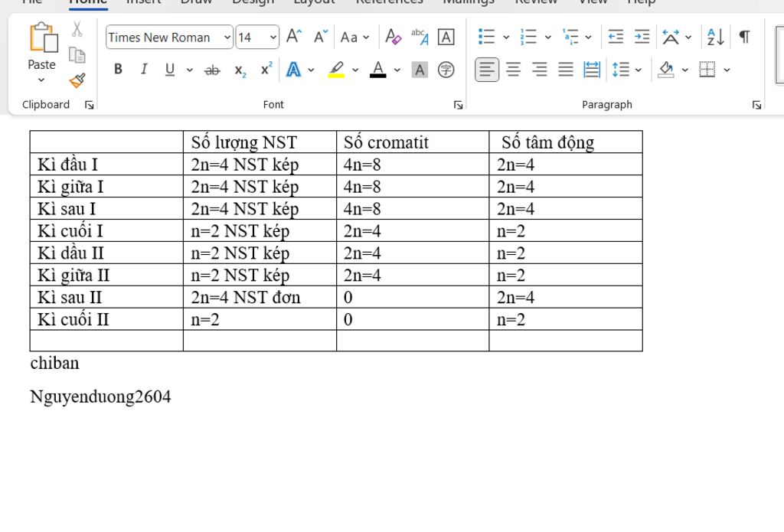Toggle show paragraph marks
This screenshot has height=532, width=784.
[x=744, y=37]
